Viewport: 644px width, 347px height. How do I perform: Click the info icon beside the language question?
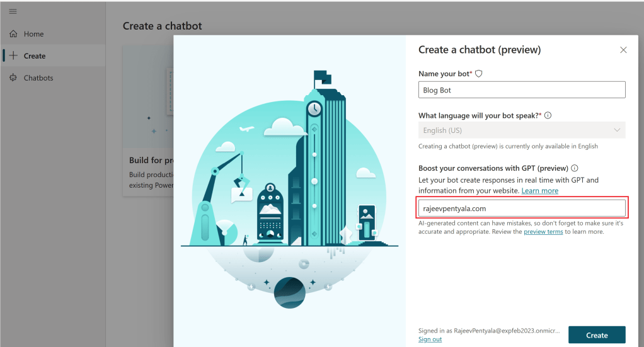coord(548,115)
